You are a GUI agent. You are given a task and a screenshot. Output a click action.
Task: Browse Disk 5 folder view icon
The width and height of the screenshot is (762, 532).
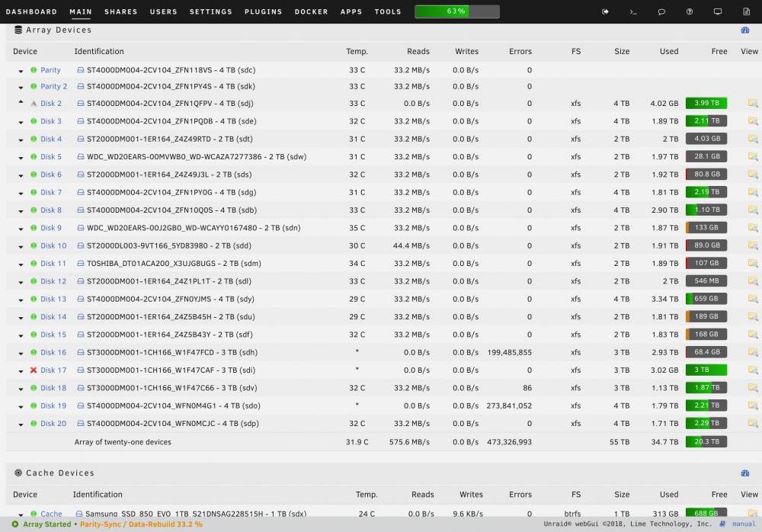click(x=753, y=156)
